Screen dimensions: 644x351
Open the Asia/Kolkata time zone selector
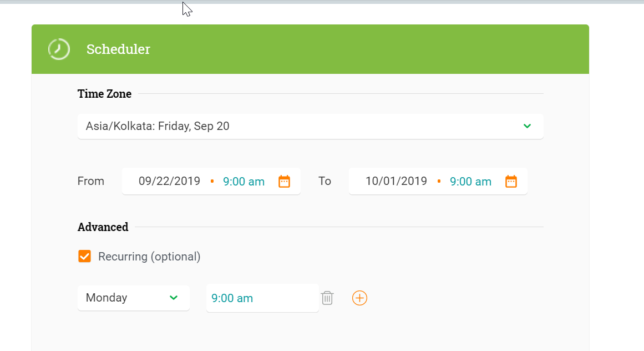pyautogui.click(x=311, y=126)
